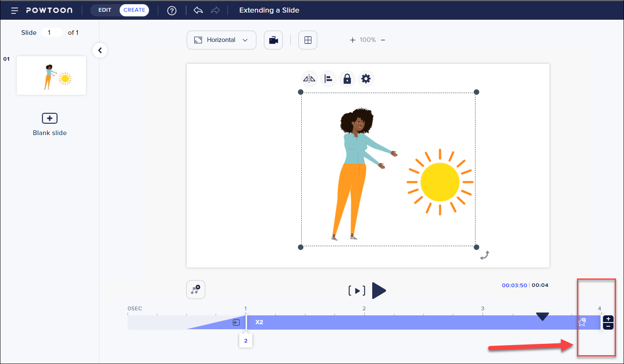Flip the selected object horizontally
This screenshot has width=624, height=364.
pyautogui.click(x=309, y=79)
